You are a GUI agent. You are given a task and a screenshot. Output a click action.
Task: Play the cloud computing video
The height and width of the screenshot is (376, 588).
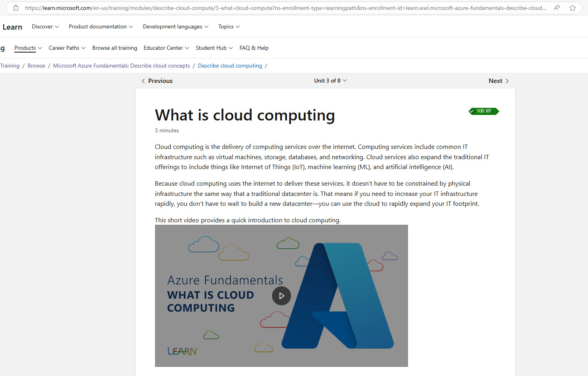coord(282,296)
